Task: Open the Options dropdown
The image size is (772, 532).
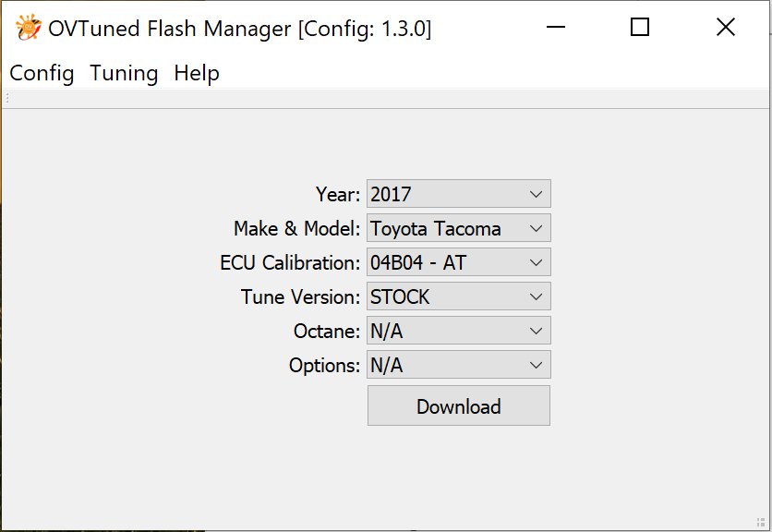Action: click(x=458, y=365)
